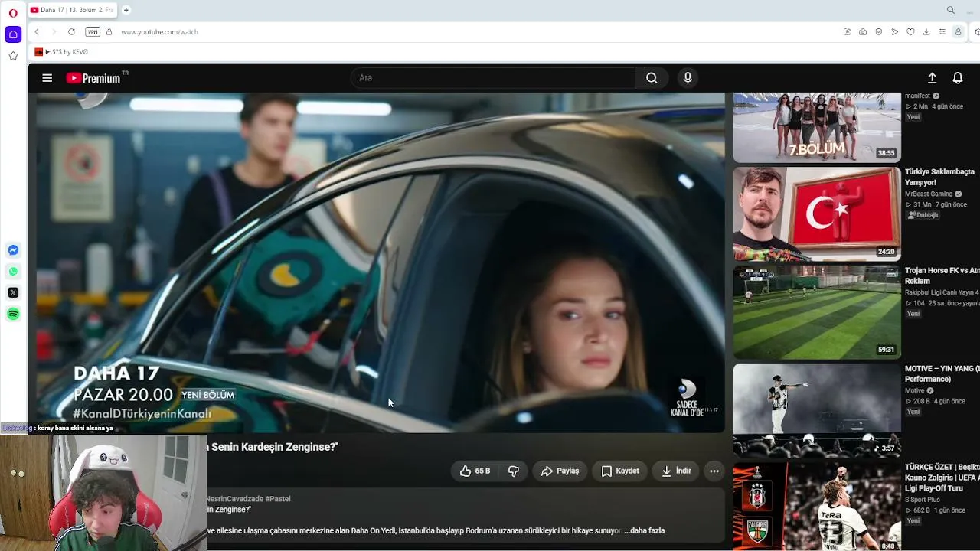This screenshot has width=980, height=551.
Task: Save the video with Kaydet
Action: tap(620, 471)
